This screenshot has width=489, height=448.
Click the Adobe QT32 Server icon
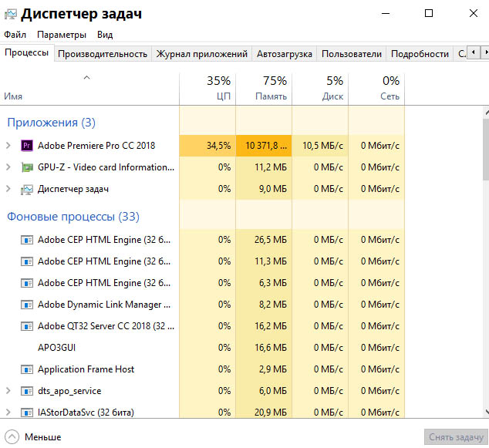pos(27,326)
